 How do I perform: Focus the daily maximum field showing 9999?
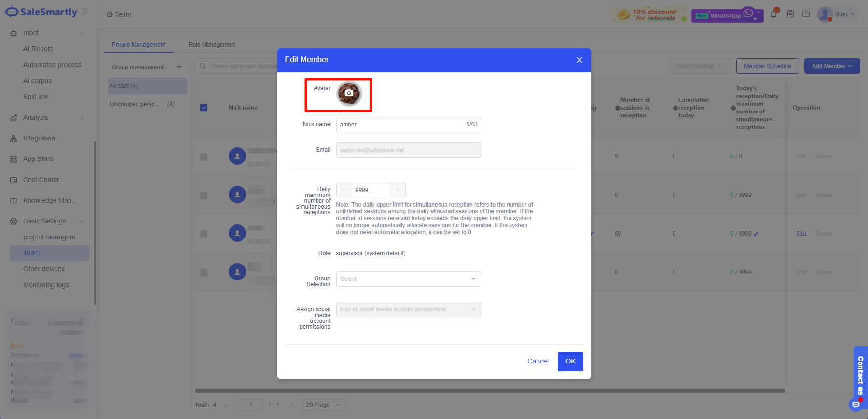pyautogui.click(x=371, y=190)
